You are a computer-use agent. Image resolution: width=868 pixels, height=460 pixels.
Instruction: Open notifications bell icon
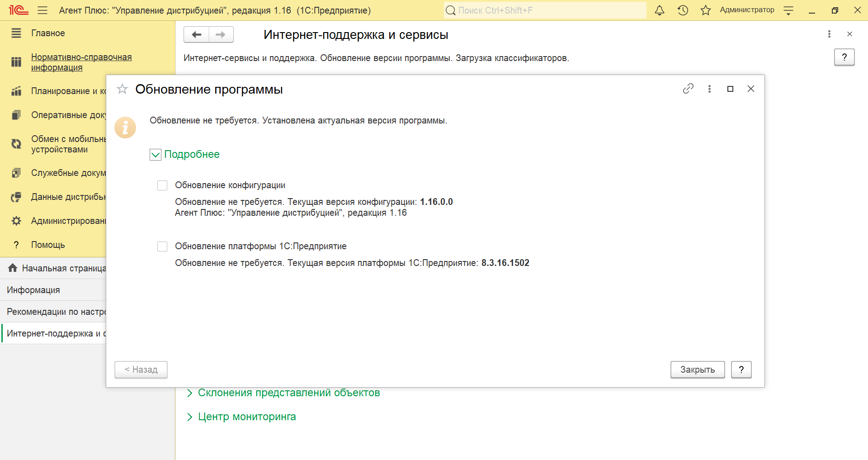[660, 10]
